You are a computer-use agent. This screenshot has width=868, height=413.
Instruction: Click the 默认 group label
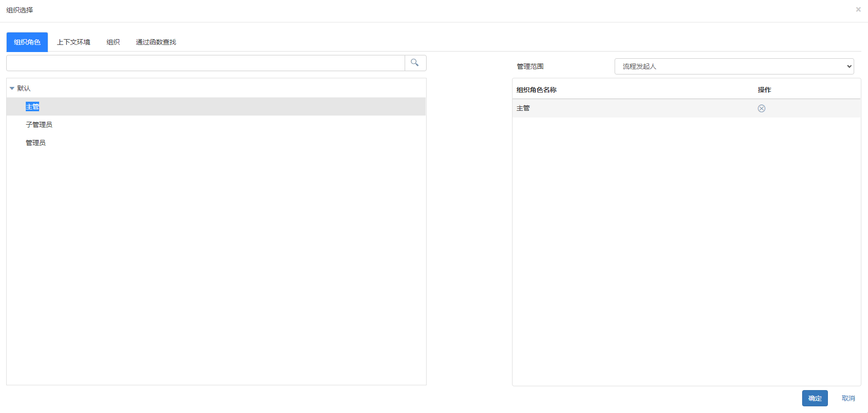pos(24,88)
